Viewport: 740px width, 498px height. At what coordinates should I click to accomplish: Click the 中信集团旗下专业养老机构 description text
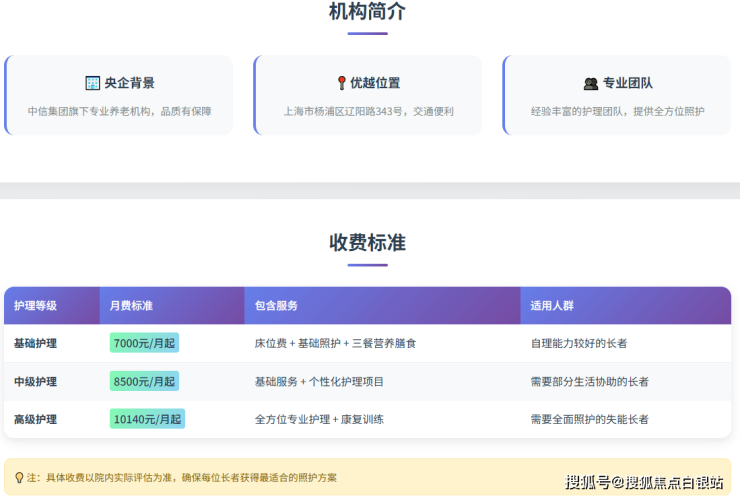point(92,111)
